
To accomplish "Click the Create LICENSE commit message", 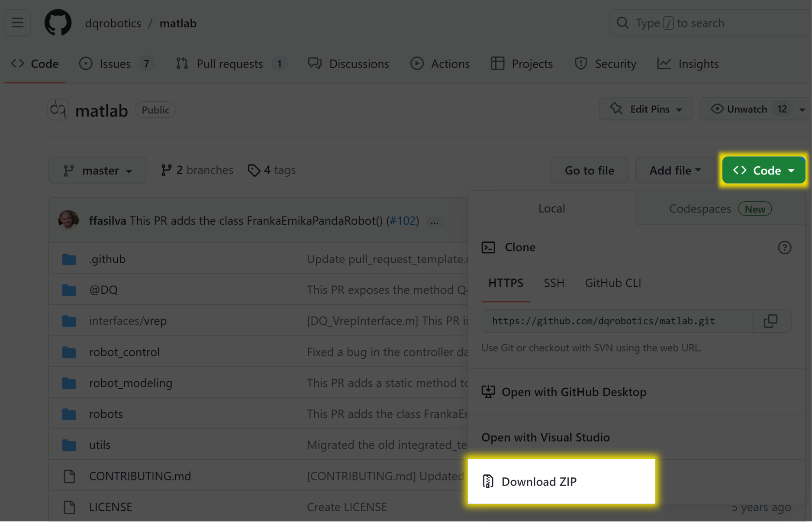I will (x=347, y=507).
